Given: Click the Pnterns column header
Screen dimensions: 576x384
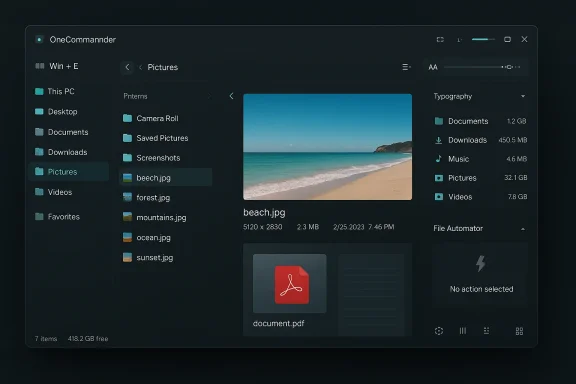Looking at the screenshot, I should (x=135, y=96).
